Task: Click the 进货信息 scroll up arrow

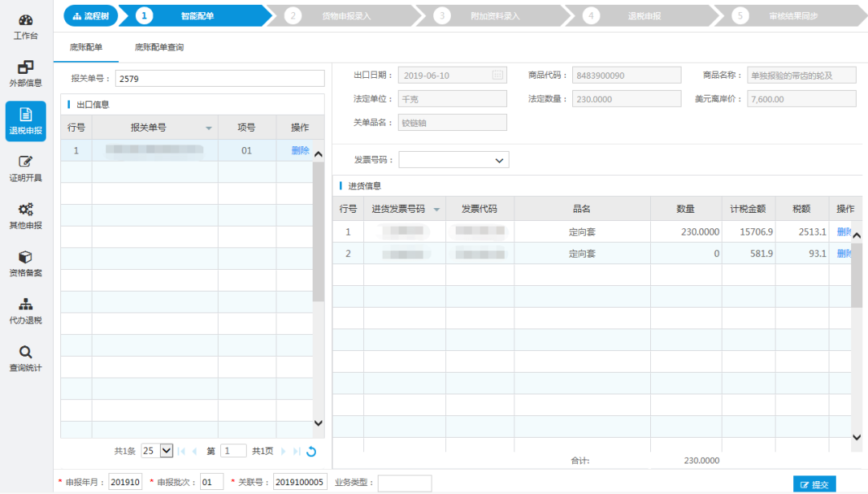Action: (857, 235)
